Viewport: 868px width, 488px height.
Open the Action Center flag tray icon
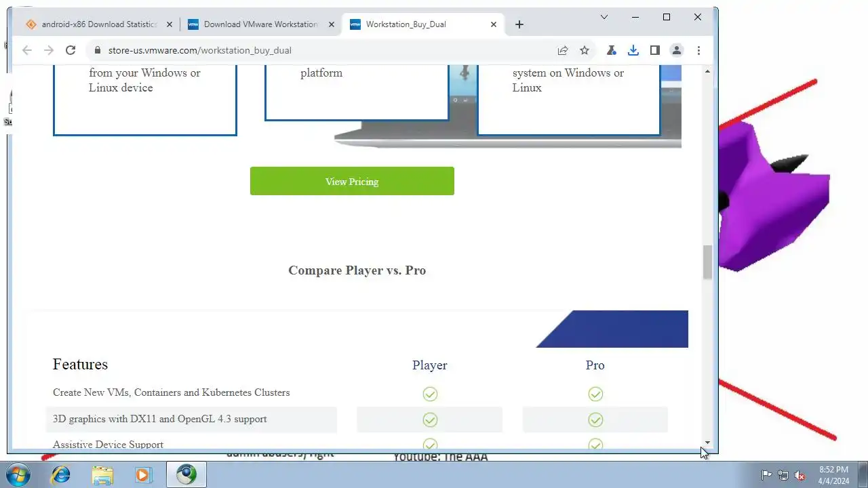click(x=766, y=475)
